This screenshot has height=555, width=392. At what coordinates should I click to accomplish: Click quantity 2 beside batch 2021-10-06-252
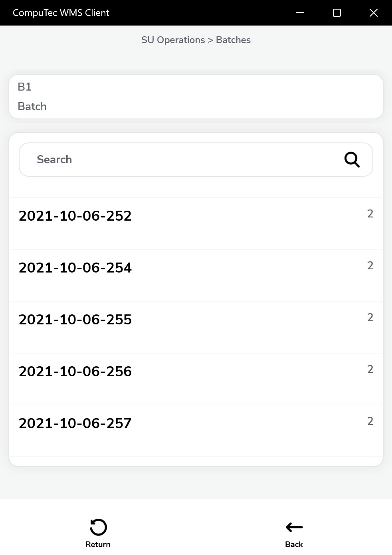tap(370, 214)
